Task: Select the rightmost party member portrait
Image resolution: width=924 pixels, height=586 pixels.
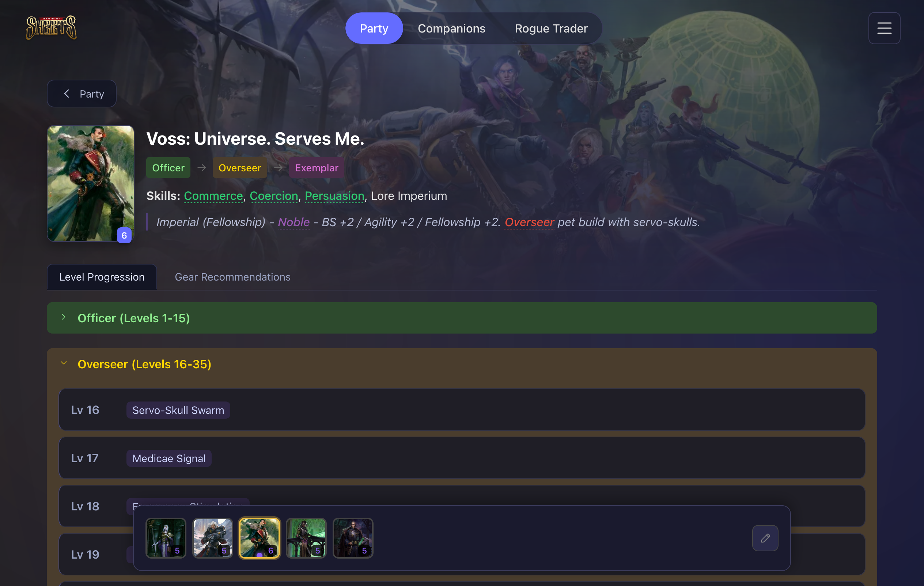Action: click(353, 538)
